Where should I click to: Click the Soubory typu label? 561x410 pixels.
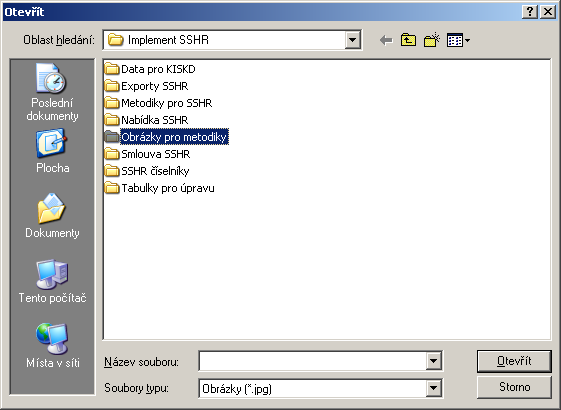point(136,388)
